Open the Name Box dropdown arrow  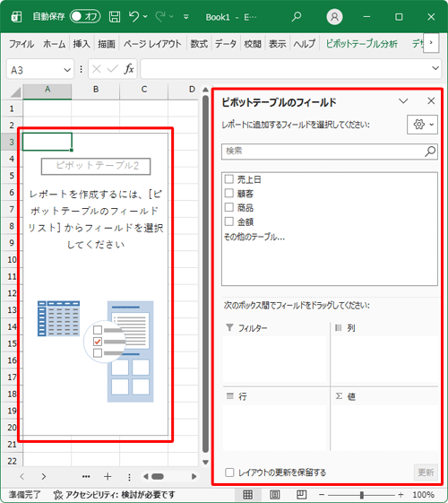tap(67, 70)
